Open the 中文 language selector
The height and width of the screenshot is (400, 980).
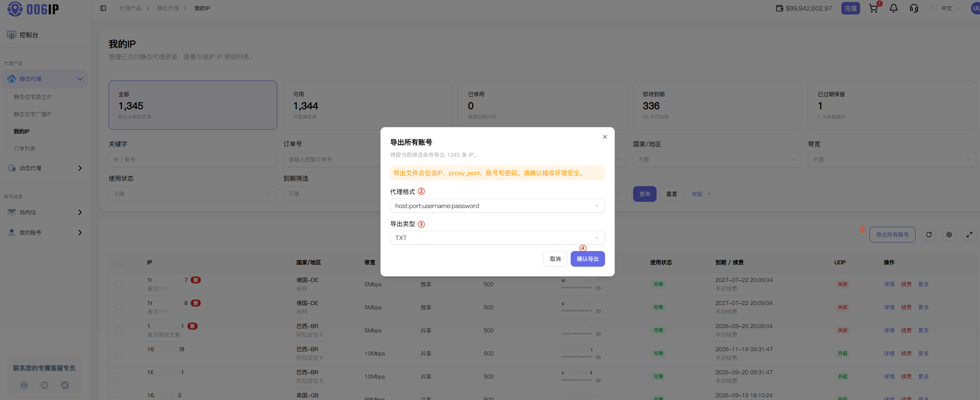click(946, 8)
